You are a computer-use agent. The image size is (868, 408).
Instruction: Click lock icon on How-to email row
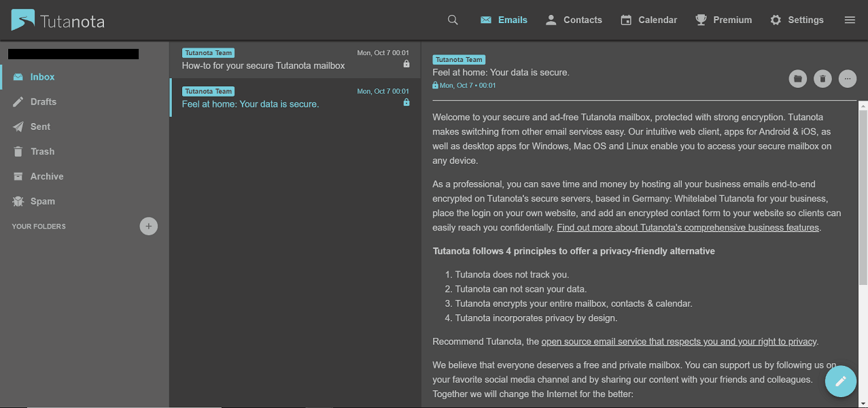click(x=406, y=64)
